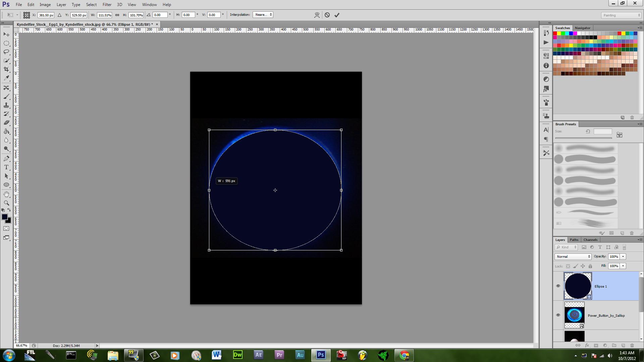
Task: Click the delete layer trash icon
Action: (632, 345)
